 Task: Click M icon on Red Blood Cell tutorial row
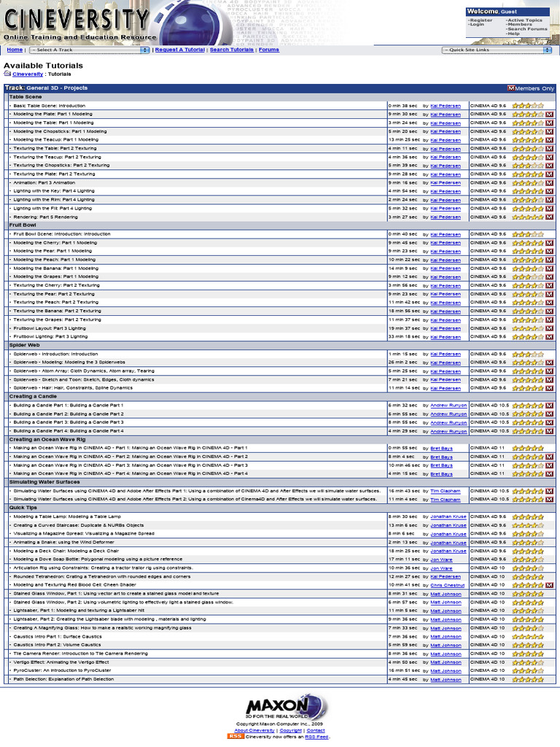click(550, 585)
